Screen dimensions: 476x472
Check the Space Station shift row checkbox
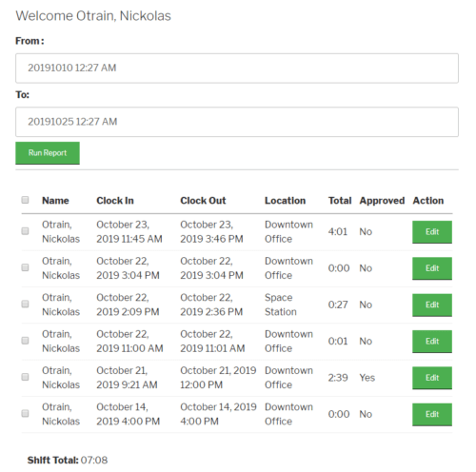pyautogui.click(x=25, y=304)
